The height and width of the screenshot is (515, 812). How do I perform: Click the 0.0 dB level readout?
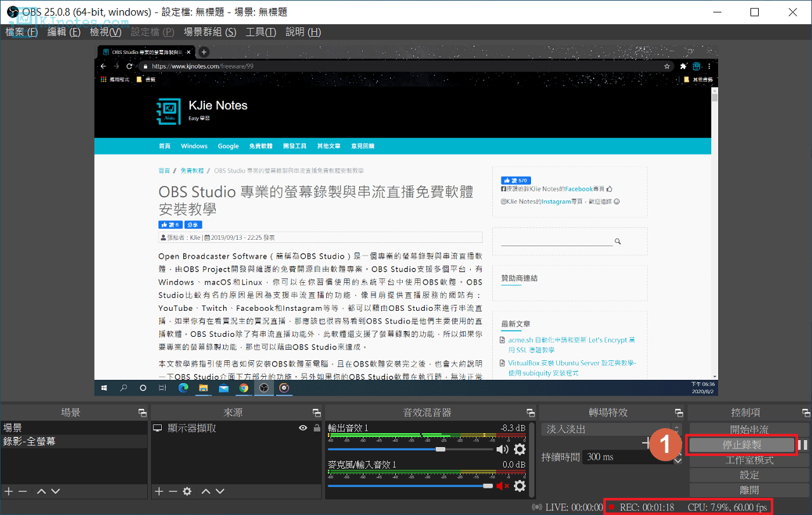point(514,464)
